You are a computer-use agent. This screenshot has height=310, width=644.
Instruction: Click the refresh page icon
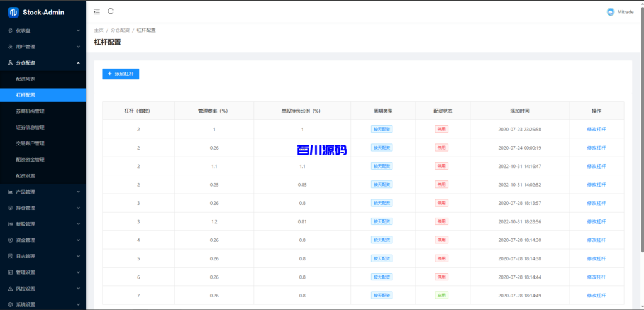(111, 11)
